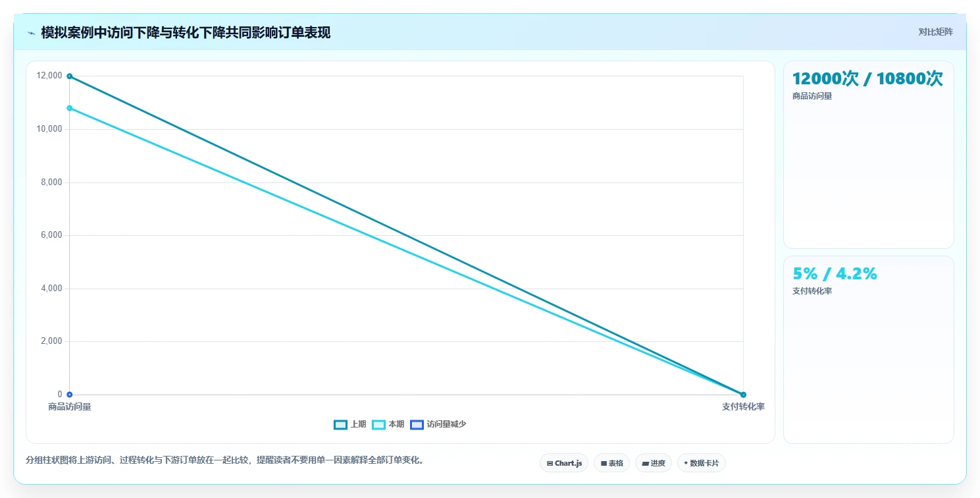
Task: Select the 数据卡片 tag
Action: (701, 463)
